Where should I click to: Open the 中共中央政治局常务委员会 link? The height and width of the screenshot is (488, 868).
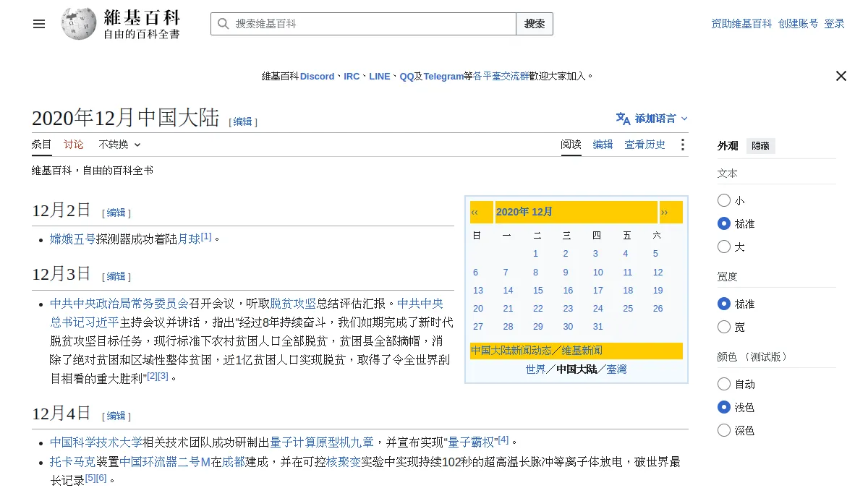(x=119, y=303)
